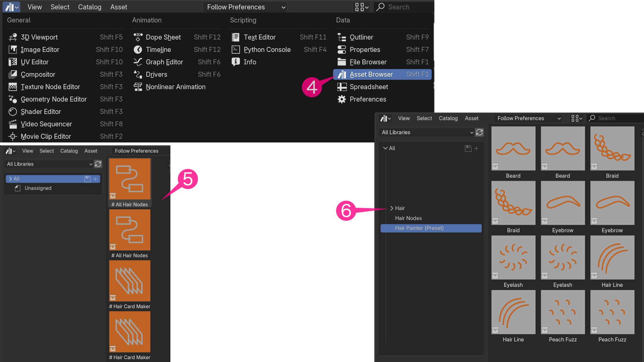Select the first Beard asset thumbnail

(513, 148)
